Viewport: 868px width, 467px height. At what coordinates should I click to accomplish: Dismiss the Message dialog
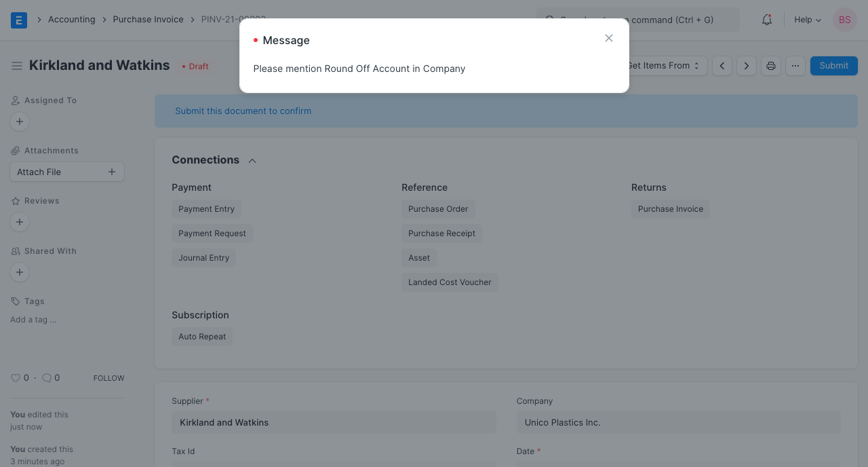tap(608, 38)
